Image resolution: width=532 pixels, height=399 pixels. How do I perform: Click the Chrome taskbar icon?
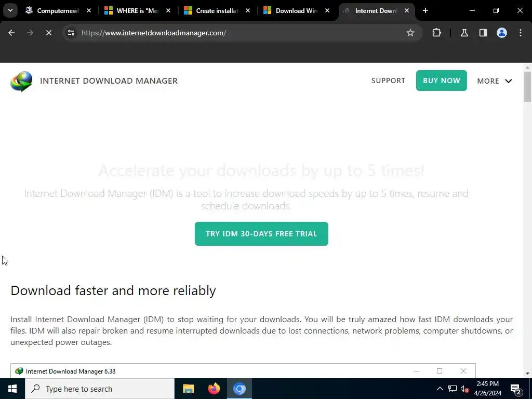(239, 389)
